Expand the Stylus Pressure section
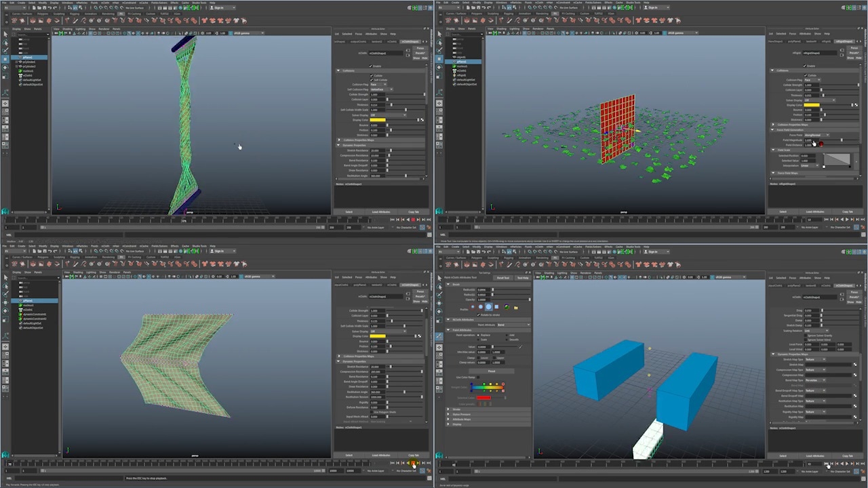The width and height of the screenshot is (868, 488). 448,414
